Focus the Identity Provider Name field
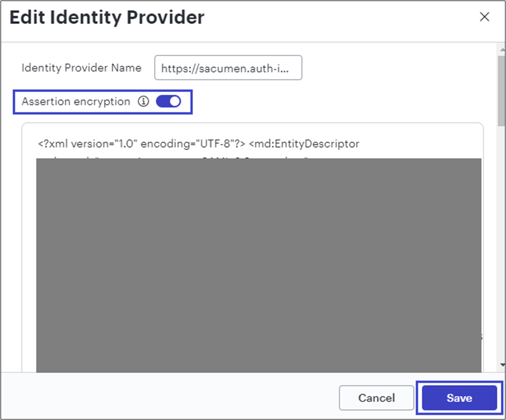 228,68
